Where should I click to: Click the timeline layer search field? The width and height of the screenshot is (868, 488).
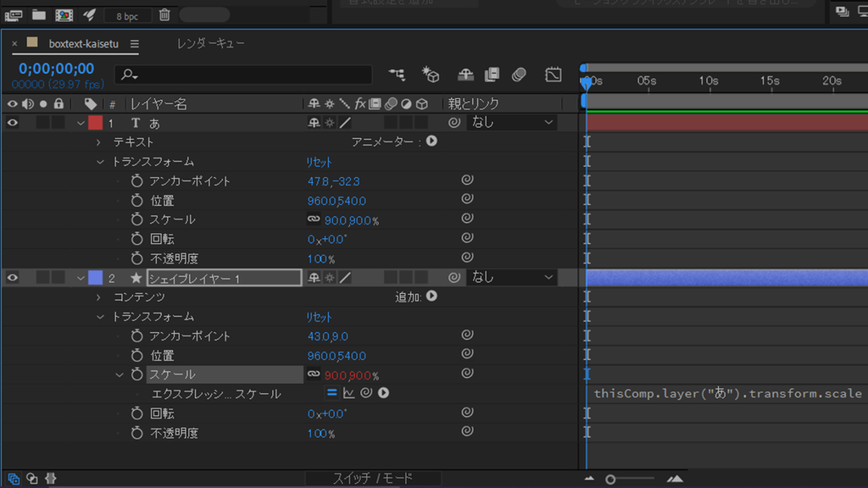[243, 75]
